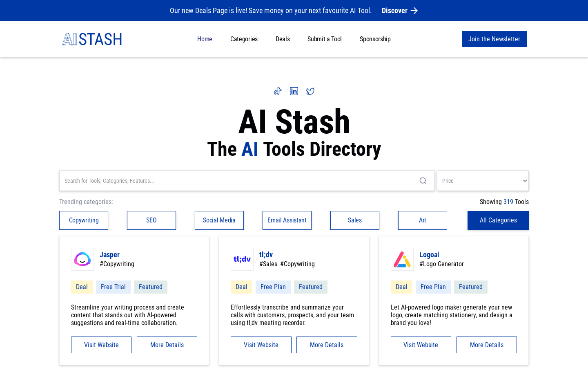Click Jasper's #Copywriting tag

click(117, 264)
